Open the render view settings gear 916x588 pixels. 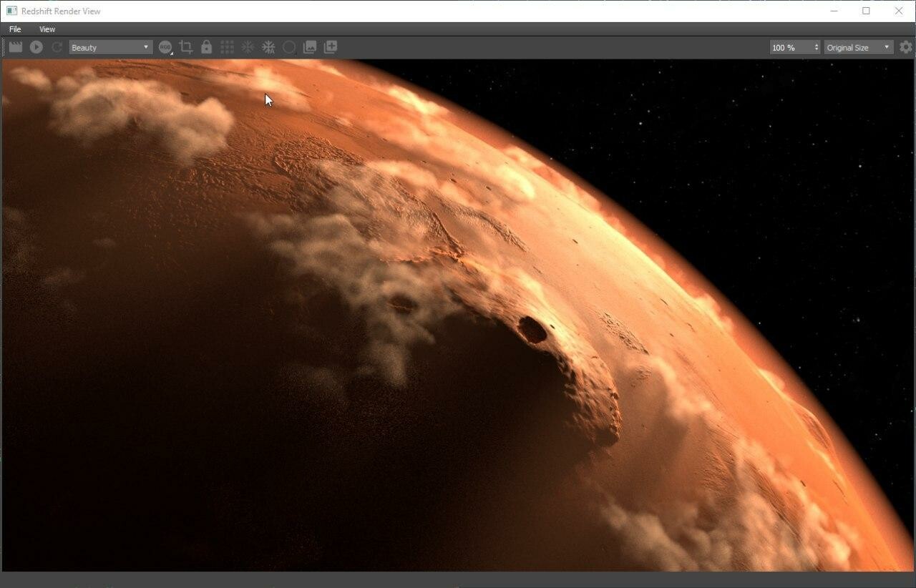point(905,46)
